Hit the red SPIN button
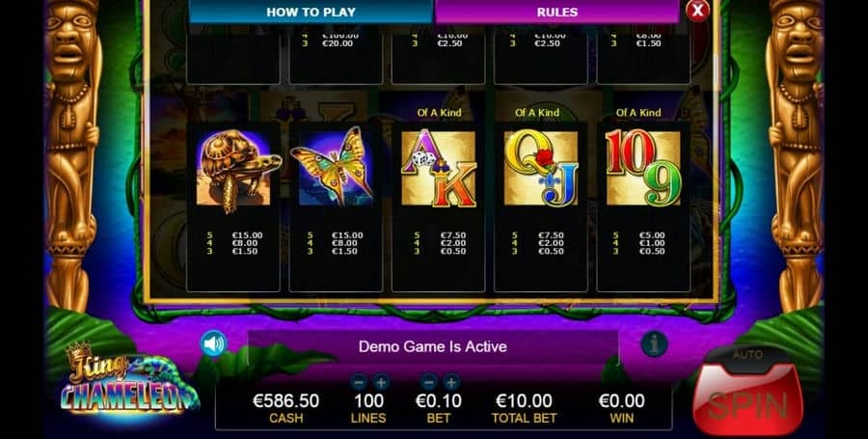The height and width of the screenshot is (439, 868). [x=747, y=402]
